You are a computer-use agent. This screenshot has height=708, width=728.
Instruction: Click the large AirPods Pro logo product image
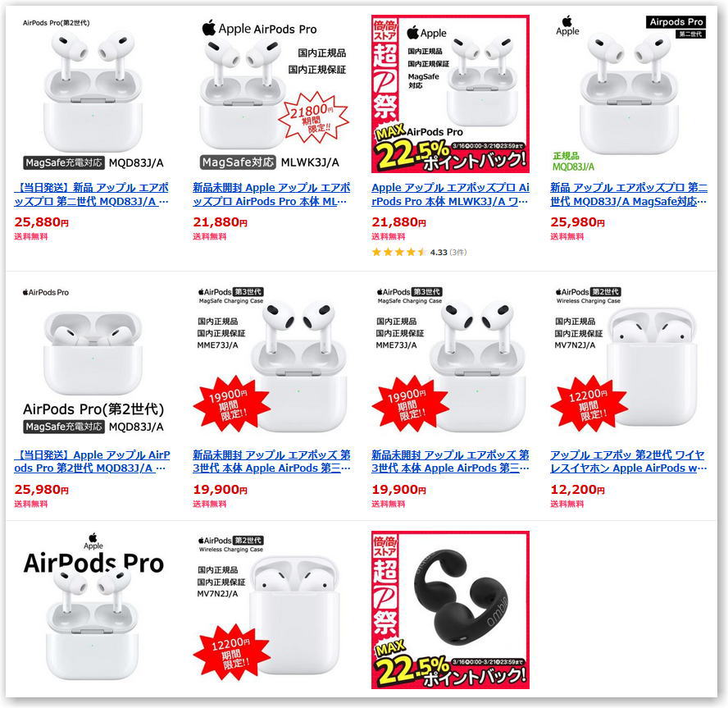[93, 610]
